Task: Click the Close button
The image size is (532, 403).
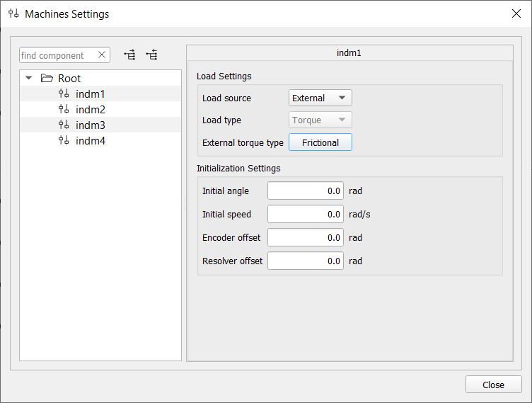Action: [x=493, y=385]
